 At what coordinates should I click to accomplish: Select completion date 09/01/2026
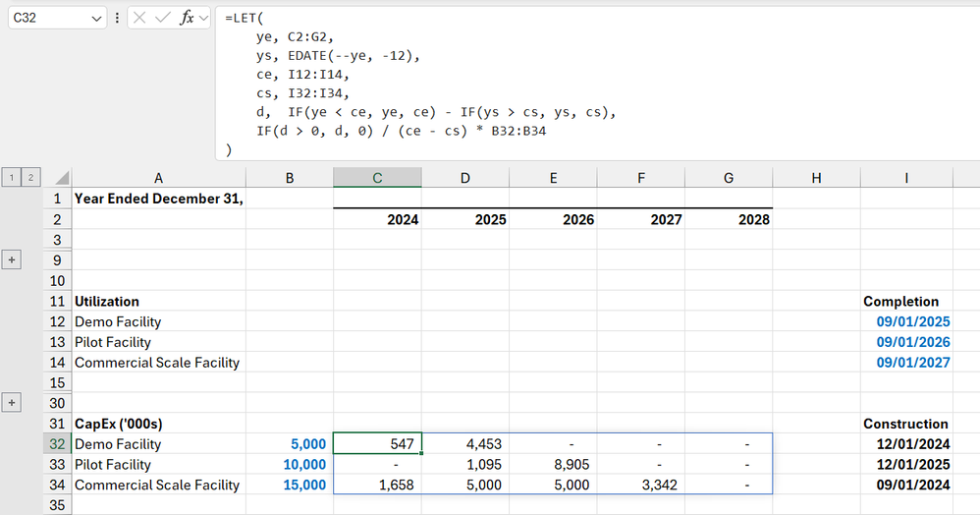(906, 342)
